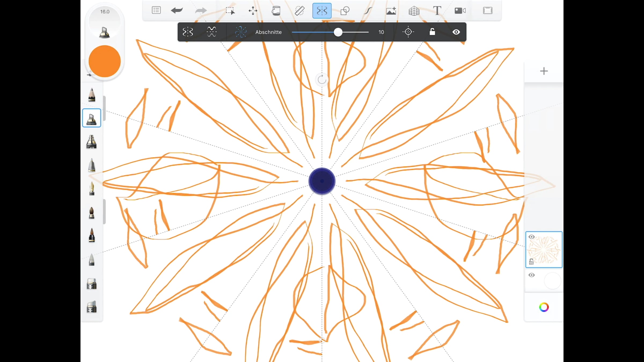The width and height of the screenshot is (644, 362).
Task: Select the mandala drawing layer thumbnail
Action: (544, 250)
